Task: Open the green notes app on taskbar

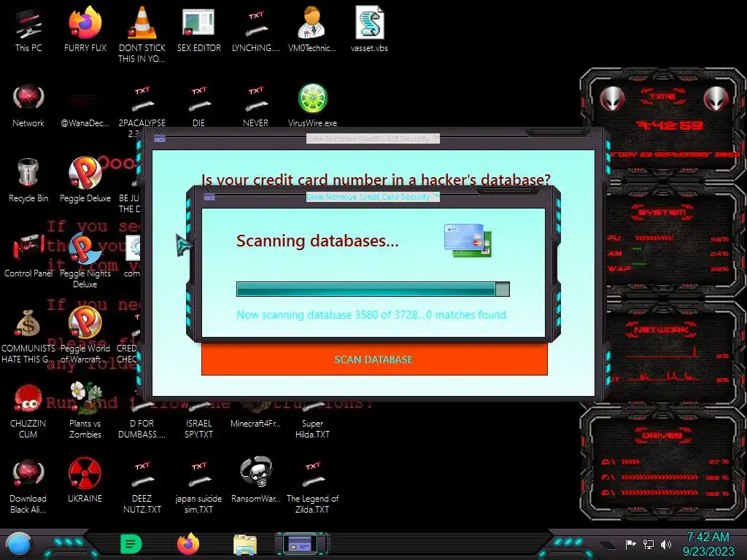Action: [131, 544]
